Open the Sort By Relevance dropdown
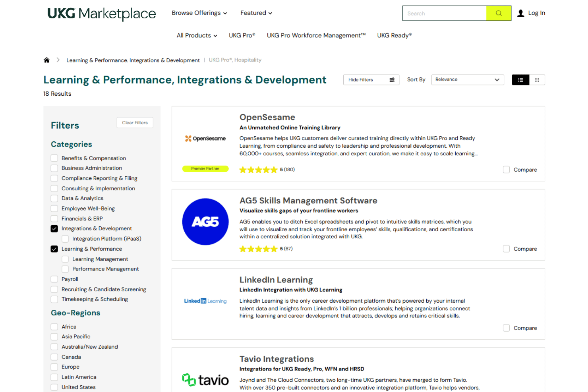Image resolution: width=588 pixels, height=392 pixels. pos(468,80)
